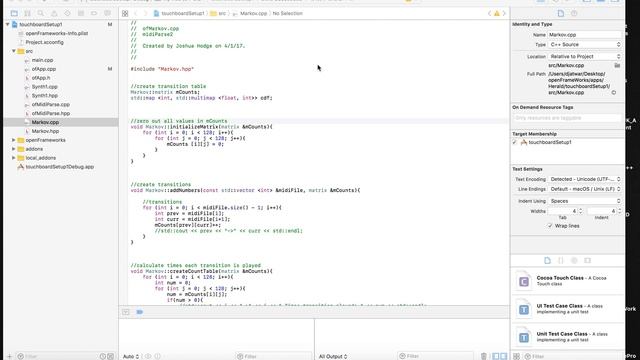Clear console with the trash icon
This screenshot has width=640, height=360.
tap(484, 356)
